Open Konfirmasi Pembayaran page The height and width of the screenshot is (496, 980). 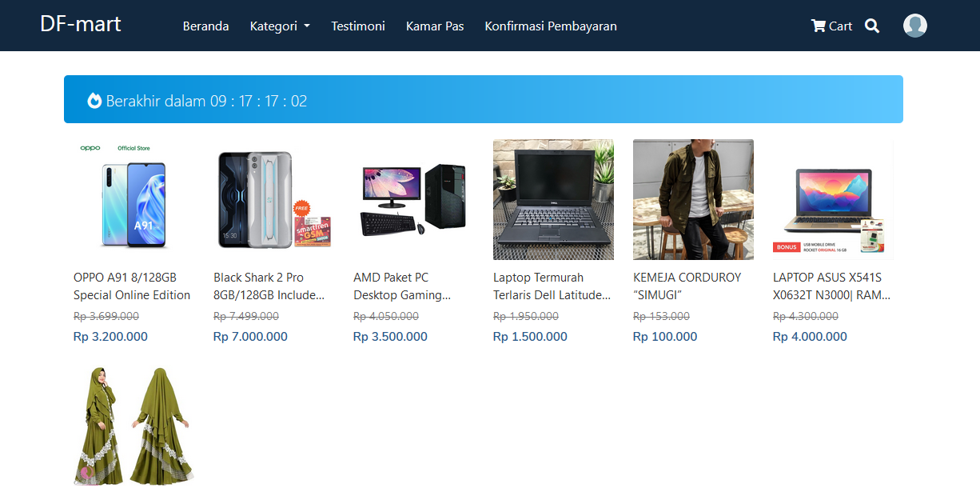pyautogui.click(x=551, y=26)
